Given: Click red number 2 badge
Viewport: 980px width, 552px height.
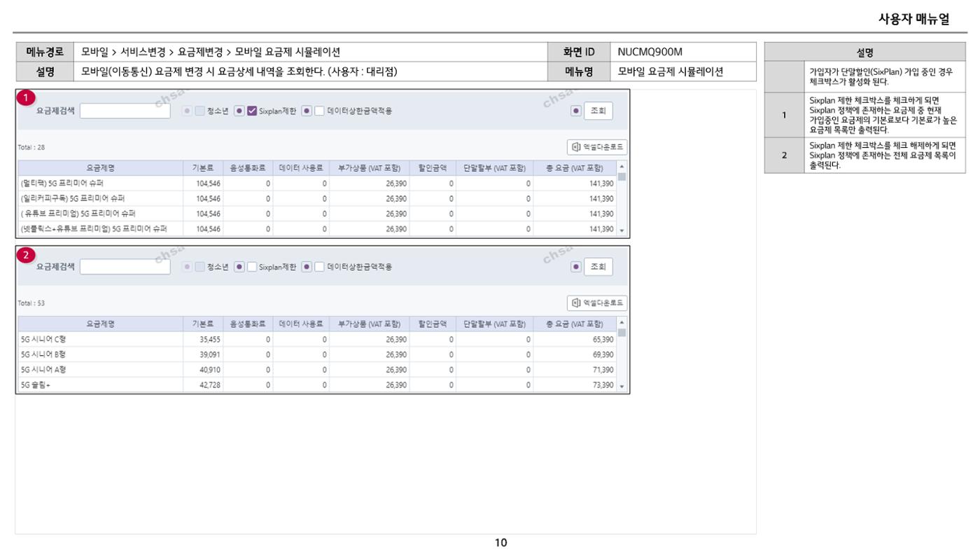Looking at the screenshot, I should (x=26, y=255).
